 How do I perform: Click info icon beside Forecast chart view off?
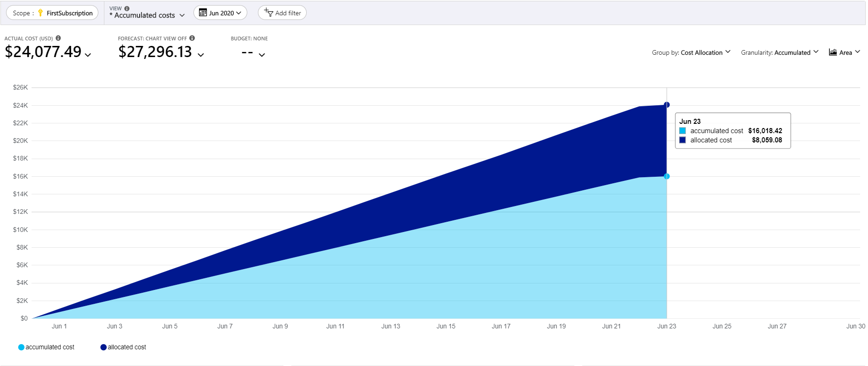pos(192,38)
